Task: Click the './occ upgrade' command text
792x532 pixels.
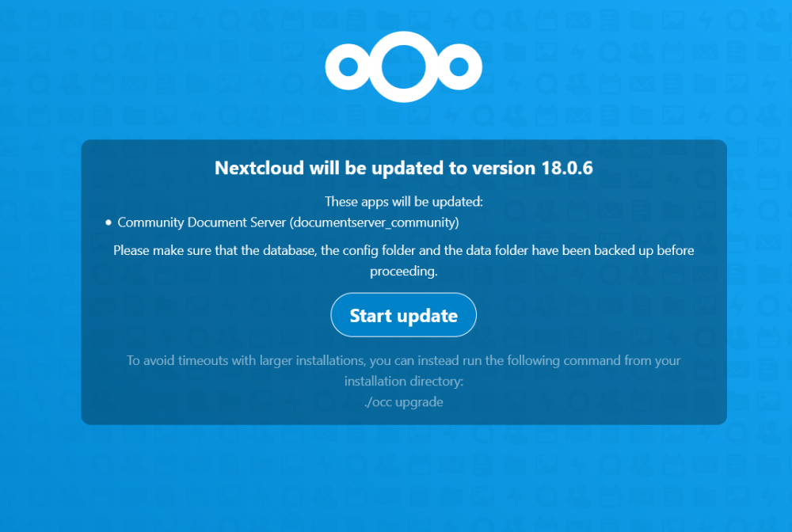Action: click(404, 402)
